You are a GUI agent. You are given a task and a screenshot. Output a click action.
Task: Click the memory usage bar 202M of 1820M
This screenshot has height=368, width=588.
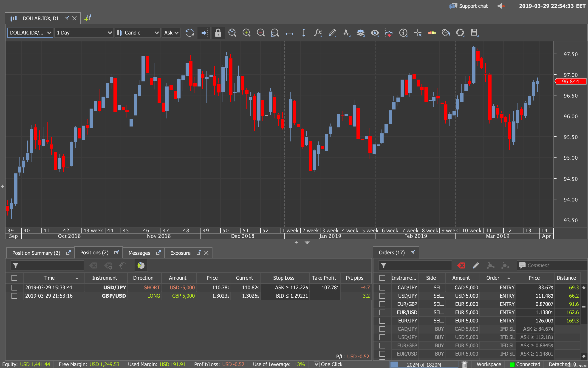pos(424,364)
